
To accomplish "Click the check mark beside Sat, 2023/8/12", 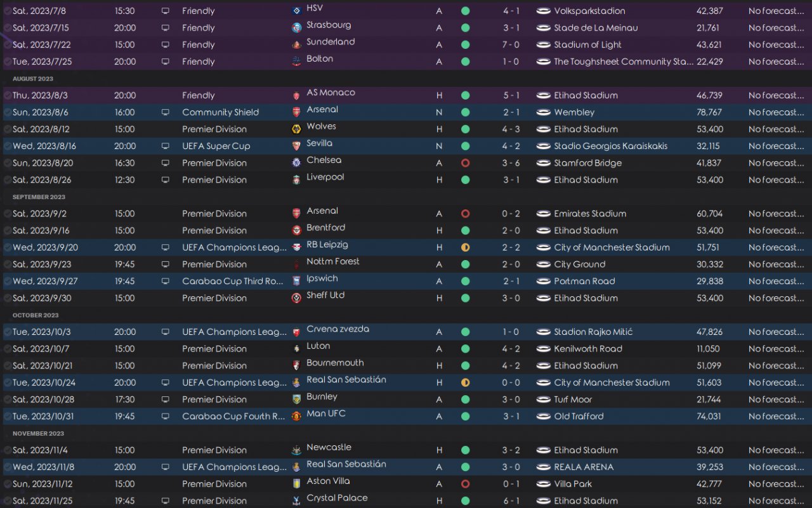I will tap(7, 129).
